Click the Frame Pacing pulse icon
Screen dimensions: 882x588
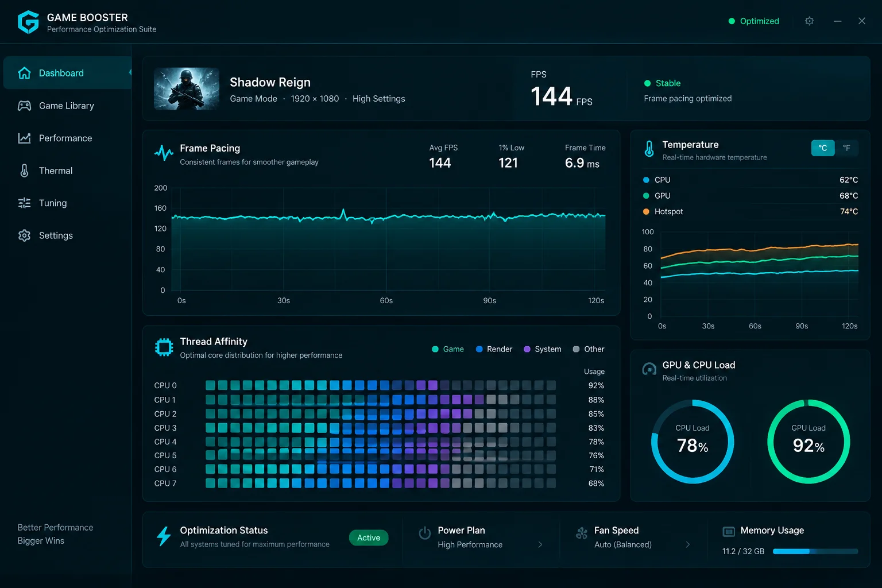tap(164, 153)
